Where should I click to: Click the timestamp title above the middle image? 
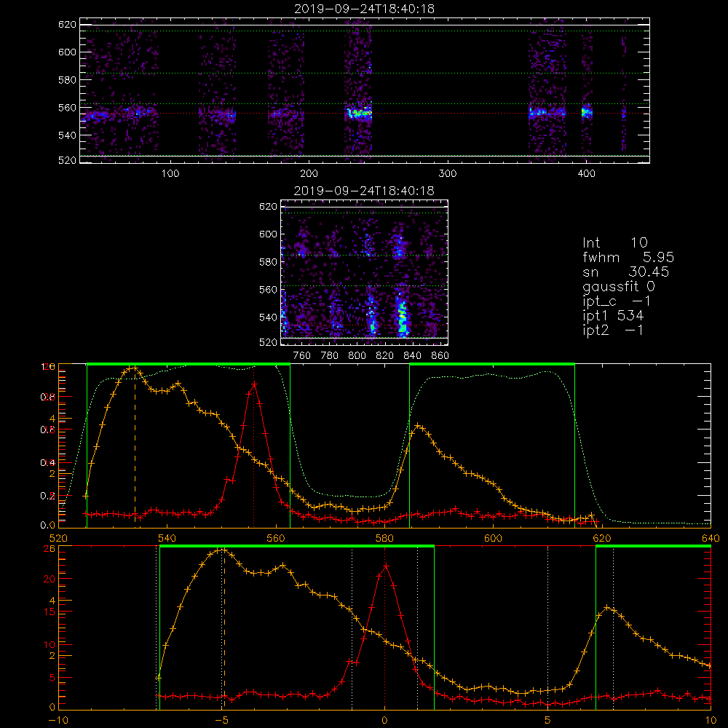(x=364, y=191)
